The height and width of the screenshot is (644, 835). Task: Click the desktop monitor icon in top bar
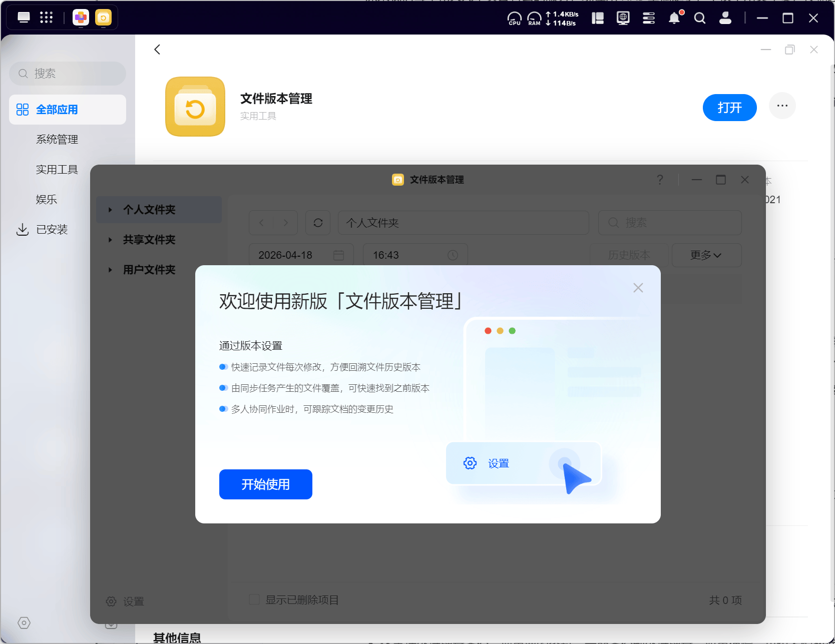pyautogui.click(x=24, y=18)
